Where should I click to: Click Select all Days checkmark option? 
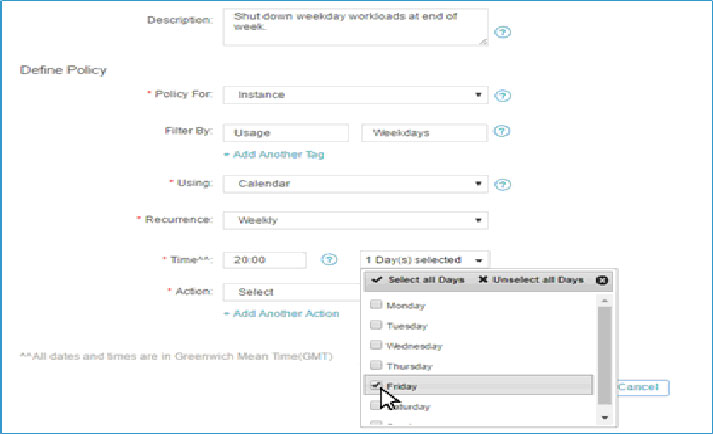click(x=418, y=280)
